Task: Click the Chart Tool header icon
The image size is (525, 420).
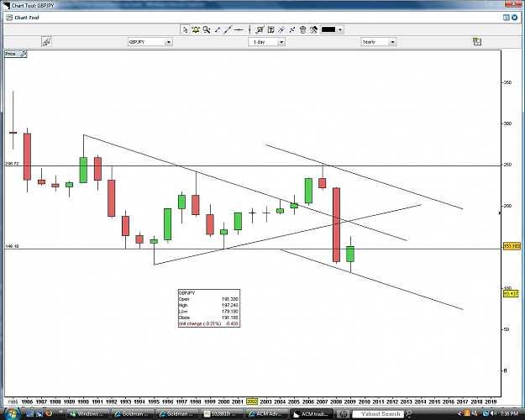Action: point(9,18)
